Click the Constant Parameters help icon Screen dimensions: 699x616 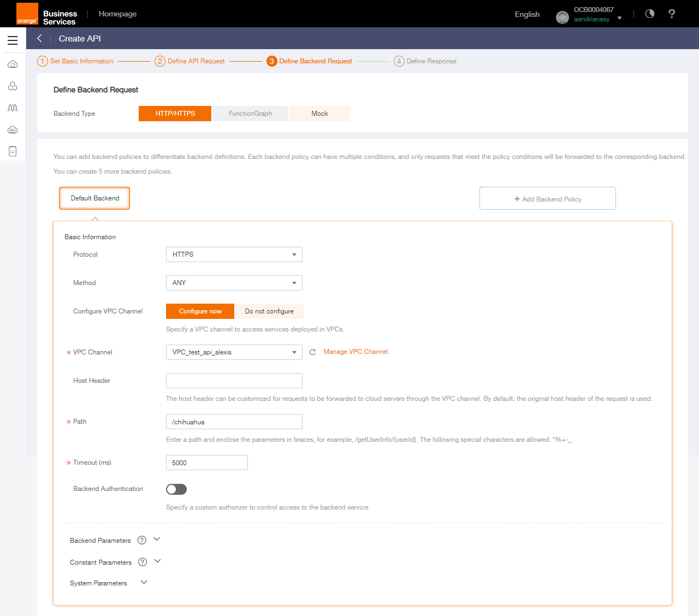(x=143, y=562)
